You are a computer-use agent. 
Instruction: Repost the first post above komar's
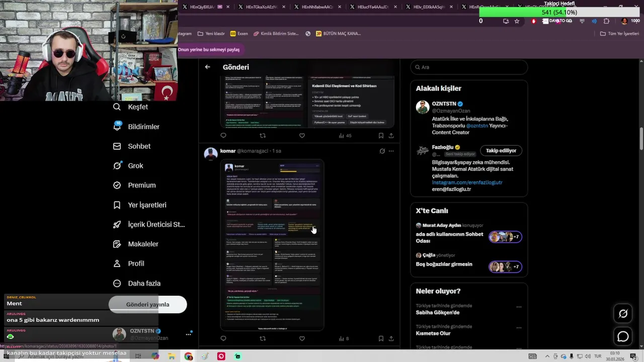[x=263, y=136]
